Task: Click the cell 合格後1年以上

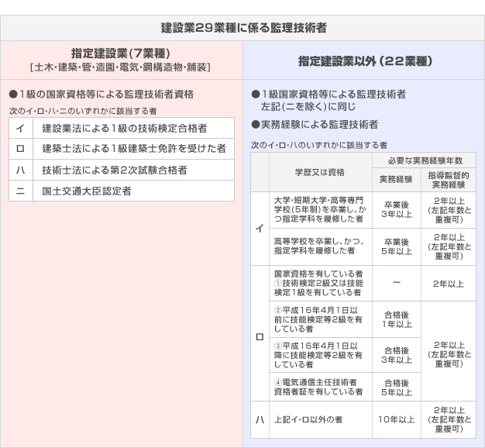Action: point(397,319)
